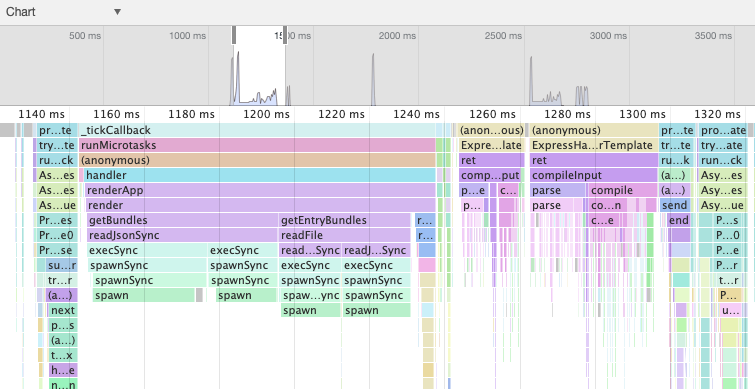Select the su…r flame bar
Viewport: 755px width, 389px height.
pyautogui.click(x=62, y=265)
